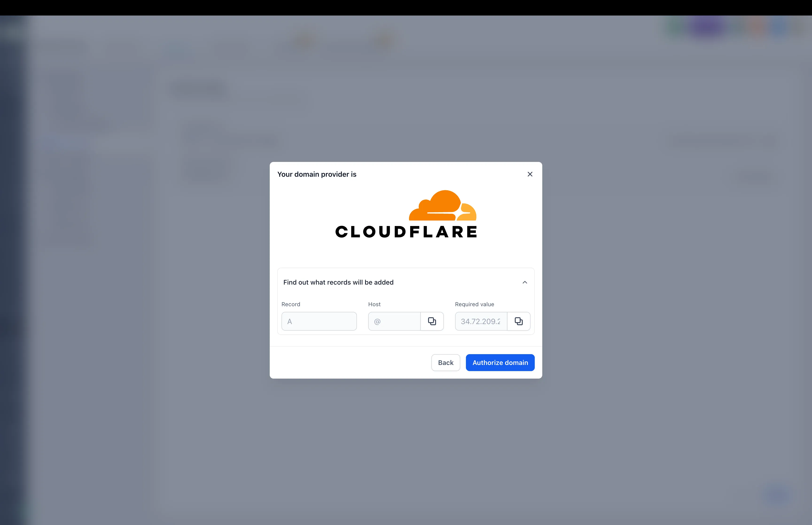This screenshot has height=525, width=812.
Task: Click 'Find out what records will be added'
Action: 338,282
